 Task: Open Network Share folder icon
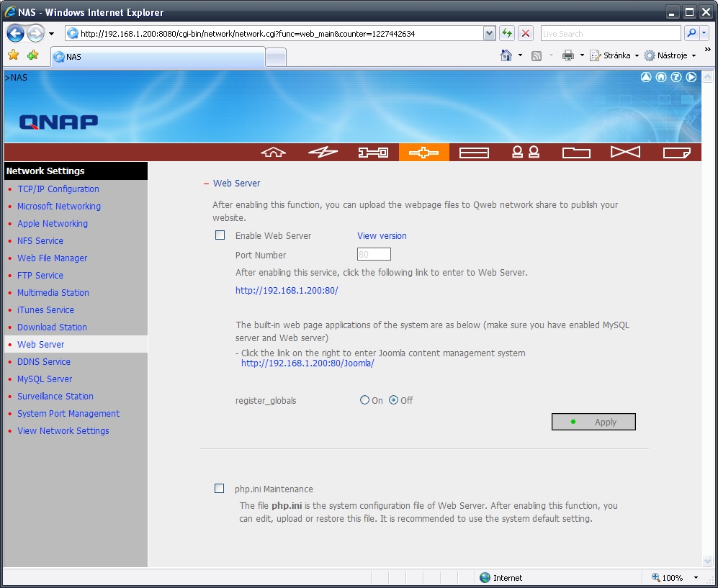point(576,153)
